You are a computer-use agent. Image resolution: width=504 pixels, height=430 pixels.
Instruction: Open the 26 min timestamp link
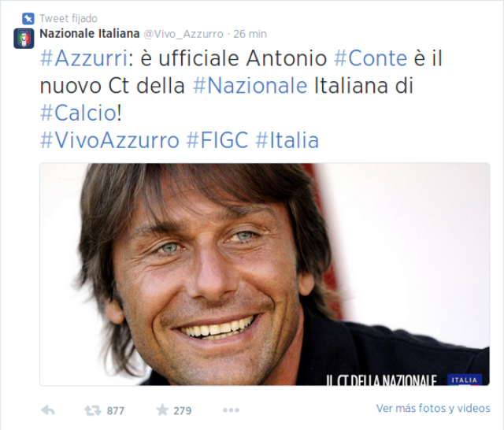[250, 34]
